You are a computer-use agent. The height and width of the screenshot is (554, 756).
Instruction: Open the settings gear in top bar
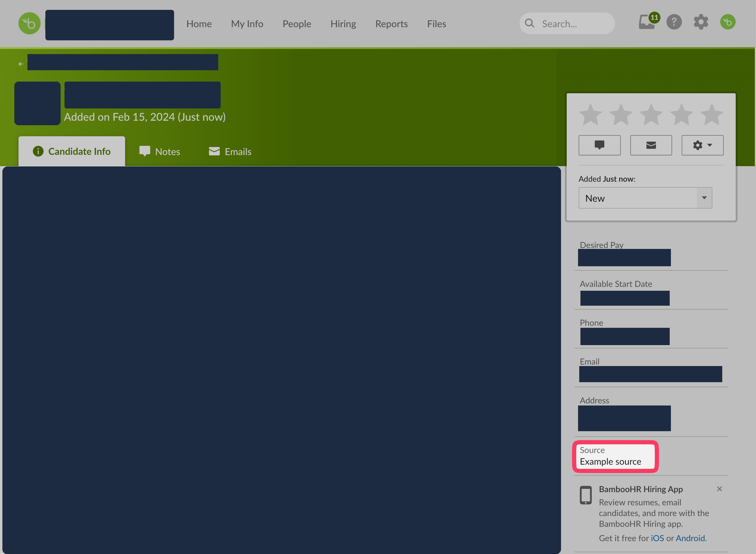coord(701,22)
